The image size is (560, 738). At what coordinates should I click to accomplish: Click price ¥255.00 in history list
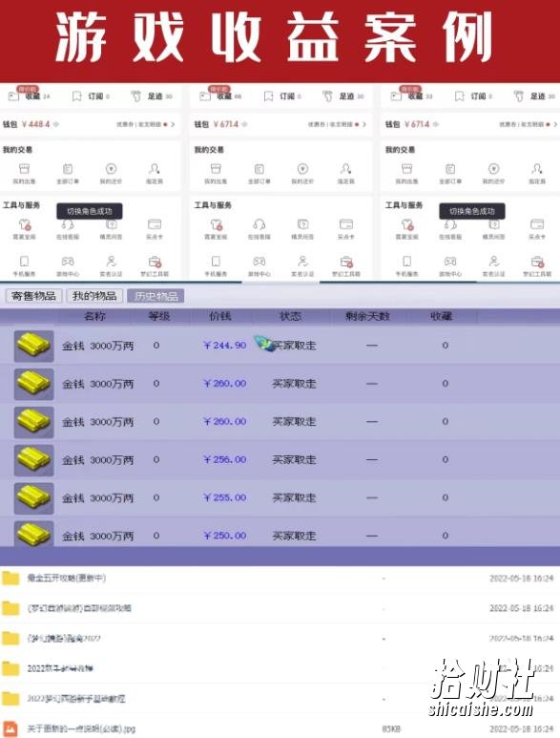click(225, 497)
